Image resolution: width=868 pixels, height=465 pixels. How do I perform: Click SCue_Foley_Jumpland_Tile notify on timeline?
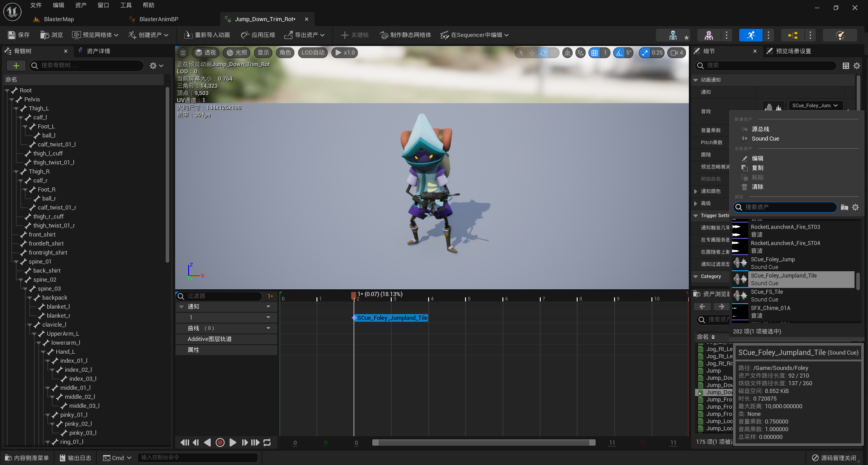pos(391,318)
